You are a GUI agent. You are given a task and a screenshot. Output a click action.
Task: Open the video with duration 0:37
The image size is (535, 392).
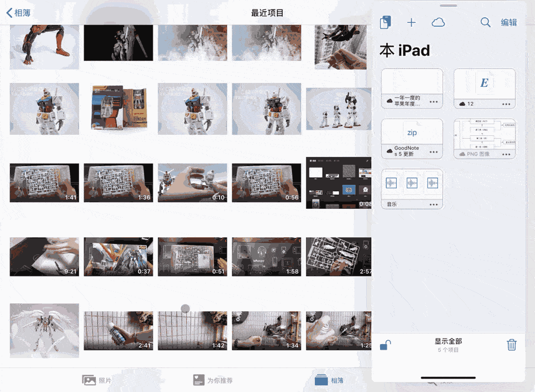[118, 257]
